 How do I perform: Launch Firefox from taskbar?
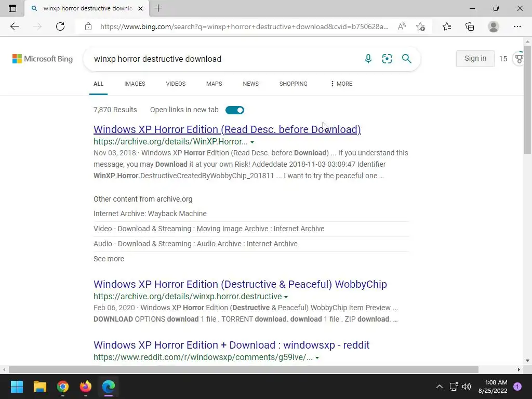pos(86,387)
